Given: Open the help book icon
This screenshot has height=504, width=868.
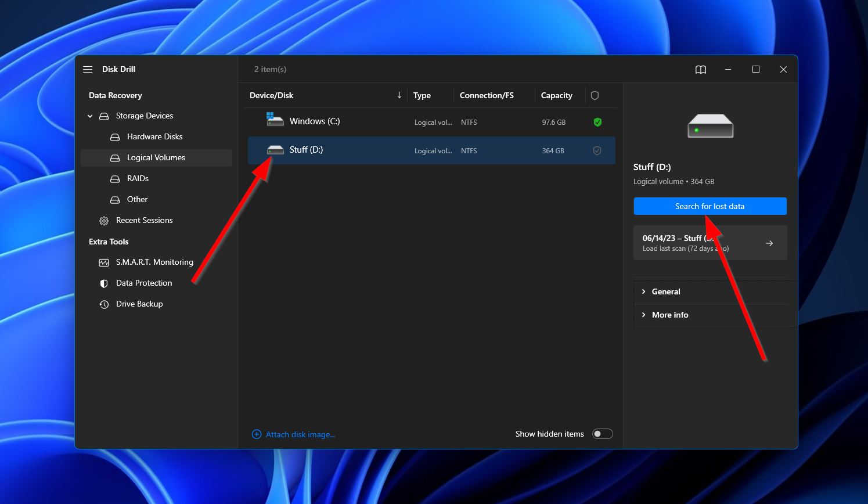Looking at the screenshot, I should (701, 70).
